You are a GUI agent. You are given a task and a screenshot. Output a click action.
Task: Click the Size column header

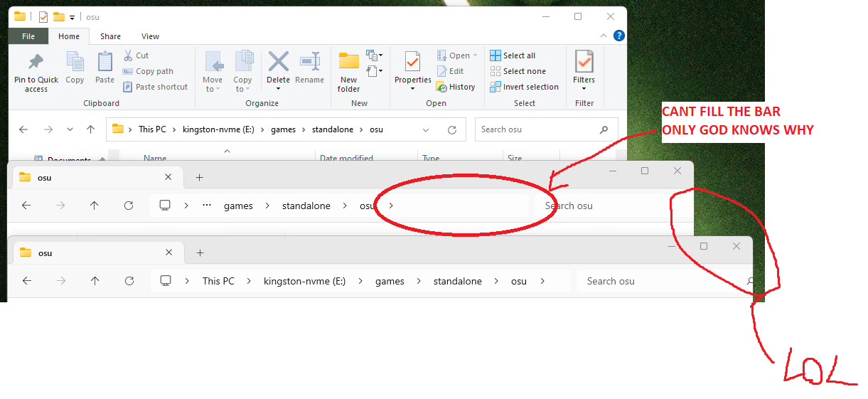[515, 159]
